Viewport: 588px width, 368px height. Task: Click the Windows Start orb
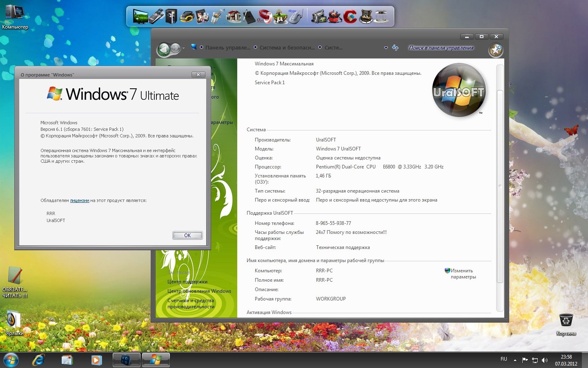click(11, 360)
